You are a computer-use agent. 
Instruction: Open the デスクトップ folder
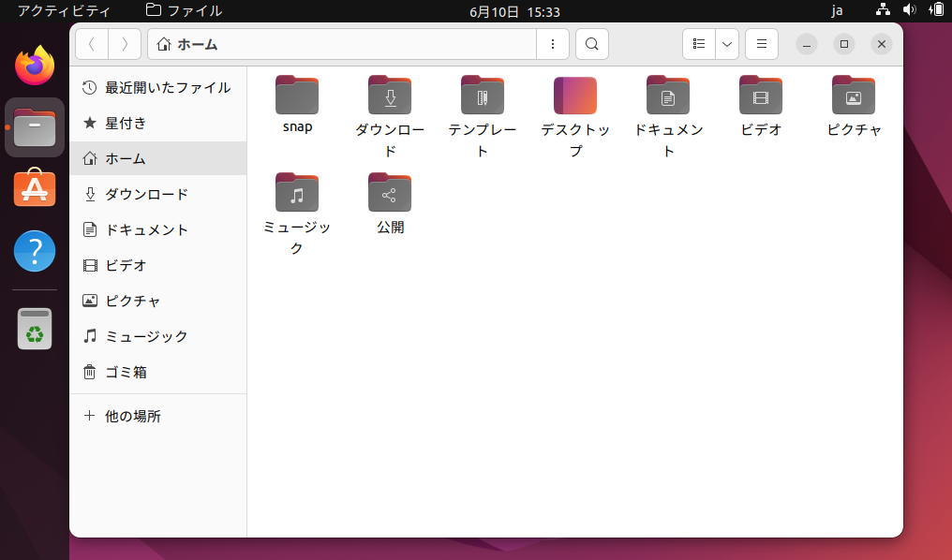pyautogui.click(x=575, y=96)
